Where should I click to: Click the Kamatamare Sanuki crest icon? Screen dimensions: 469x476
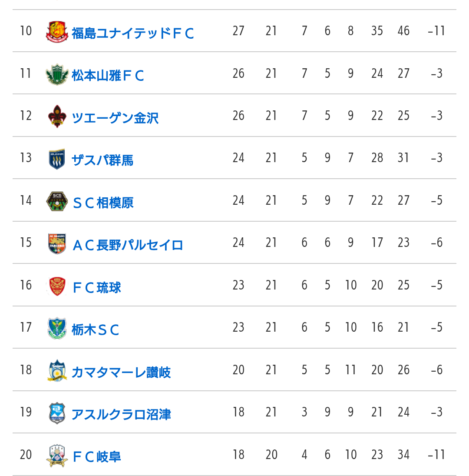coord(57,371)
